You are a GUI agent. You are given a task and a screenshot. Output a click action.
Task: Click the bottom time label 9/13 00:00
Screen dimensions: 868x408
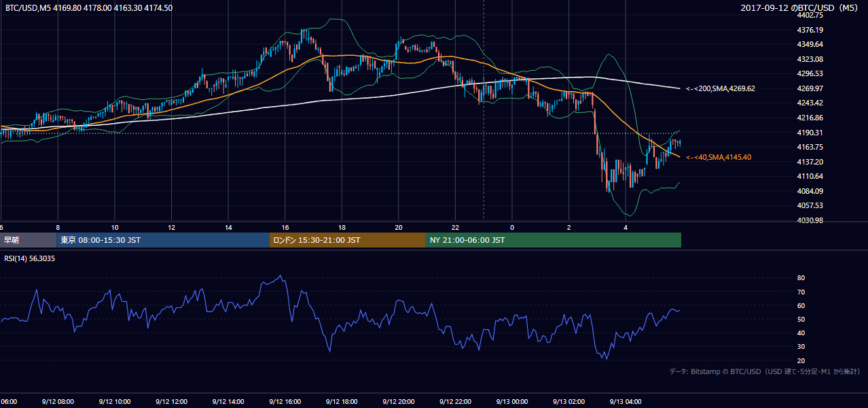[511, 402]
